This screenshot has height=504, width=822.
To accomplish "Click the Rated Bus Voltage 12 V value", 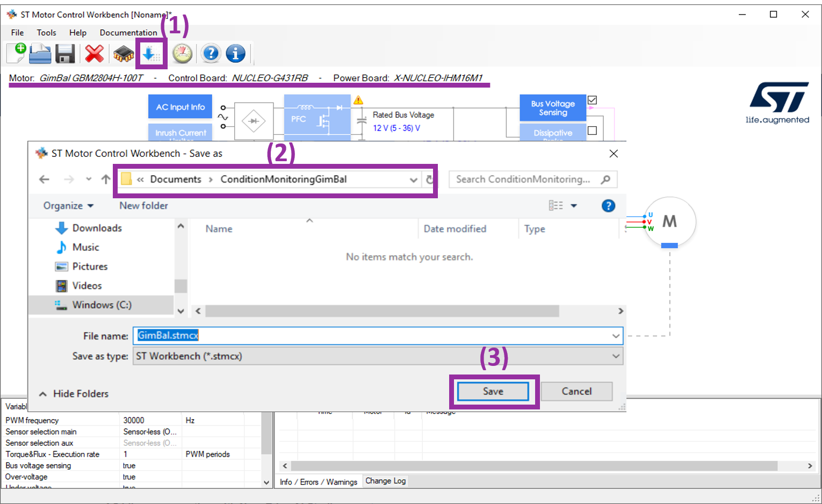I will pos(396,128).
